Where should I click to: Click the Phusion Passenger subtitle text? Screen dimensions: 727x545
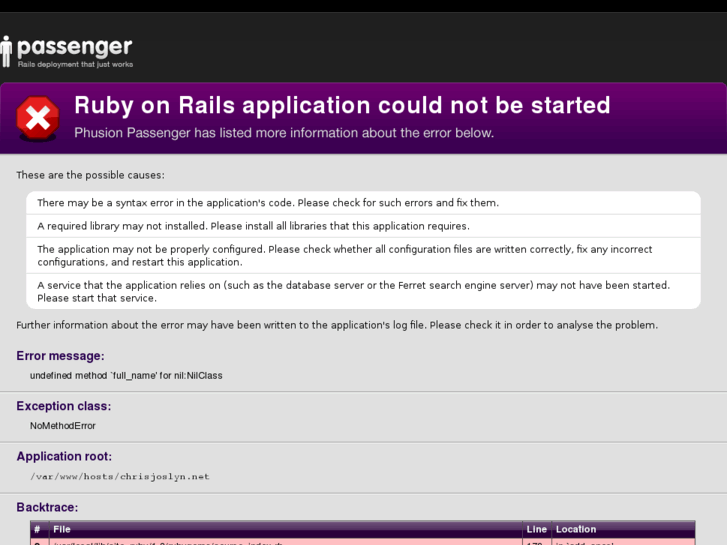click(284, 133)
